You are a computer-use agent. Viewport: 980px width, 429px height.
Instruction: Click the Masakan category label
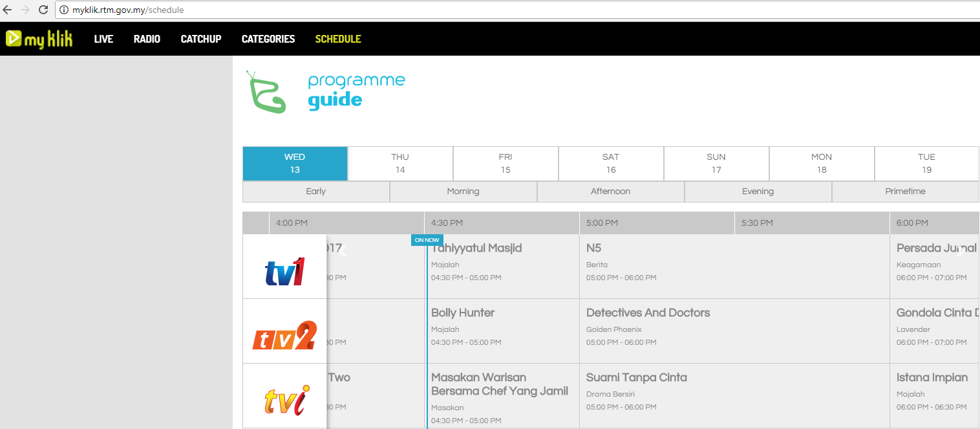[448, 408]
